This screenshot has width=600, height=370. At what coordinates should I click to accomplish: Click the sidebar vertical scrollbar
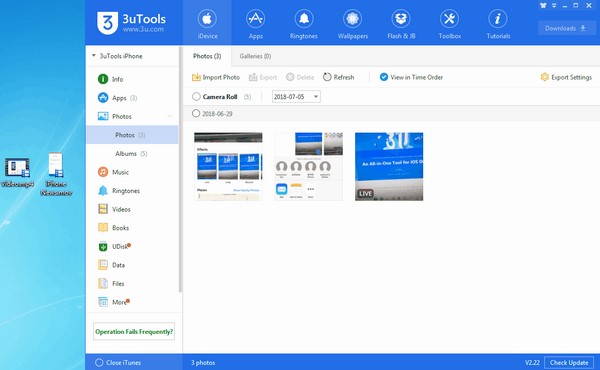click(180, 170)
